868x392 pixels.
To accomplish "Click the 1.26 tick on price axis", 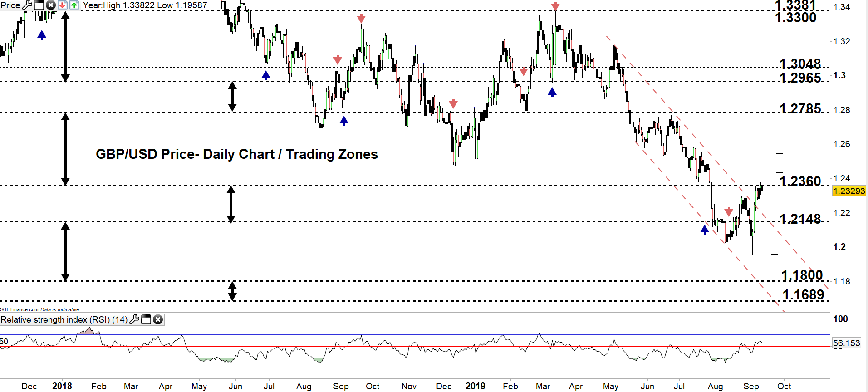I will click(842, 144).
